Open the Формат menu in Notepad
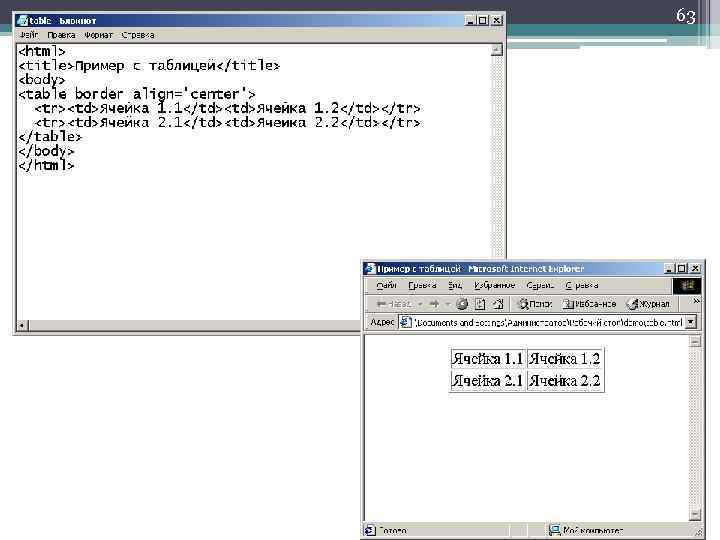The height and width of the screenshot is (540, 720). tap(98, 35)
